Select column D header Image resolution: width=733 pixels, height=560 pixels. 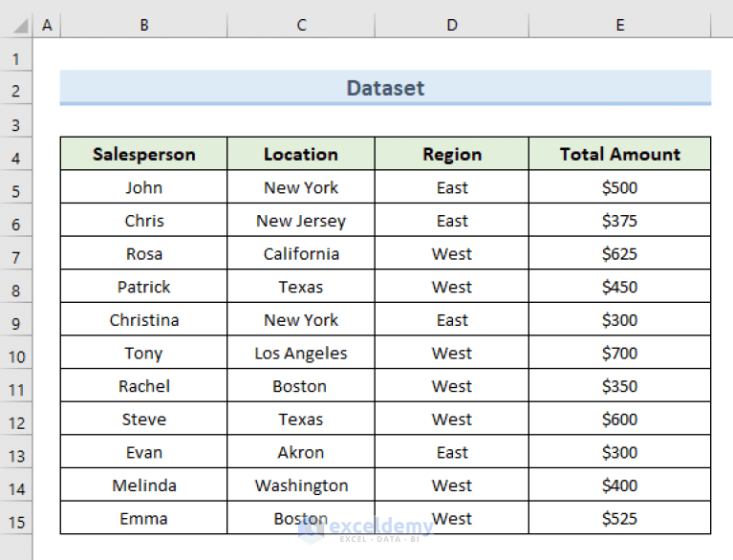(x=452, y=25)
